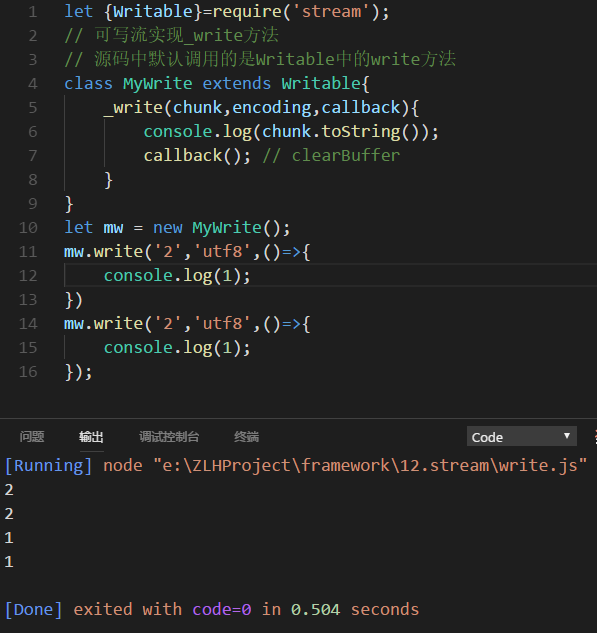Open the Code output channel dropdown
The image size is (597, 633).
pos(522,436)
